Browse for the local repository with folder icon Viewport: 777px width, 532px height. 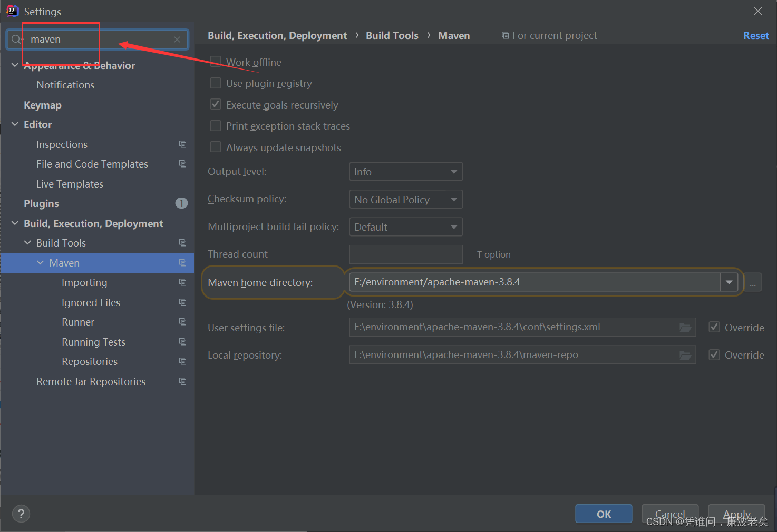(x=685, y=355)
